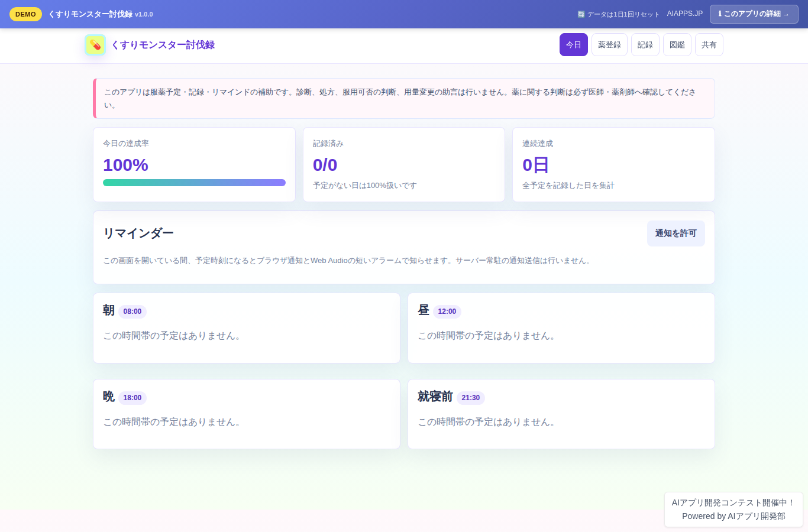Open the 記録 tab

[x=645, y=45]
